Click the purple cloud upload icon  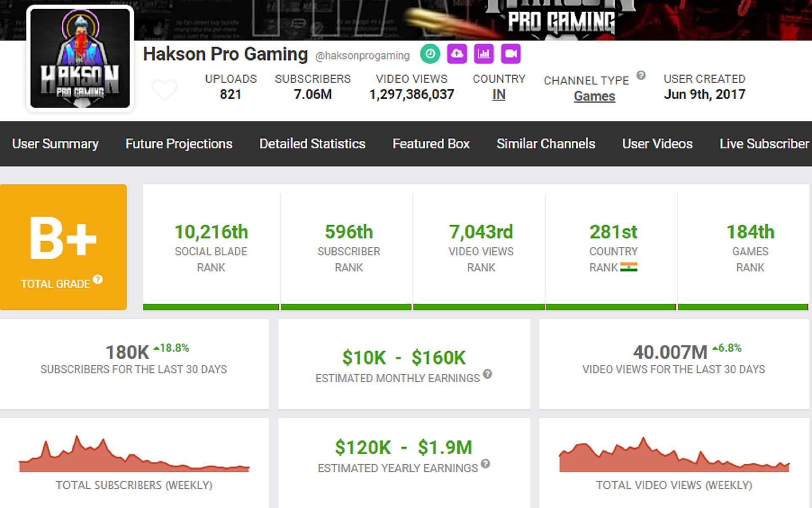[x=457, y=54]
